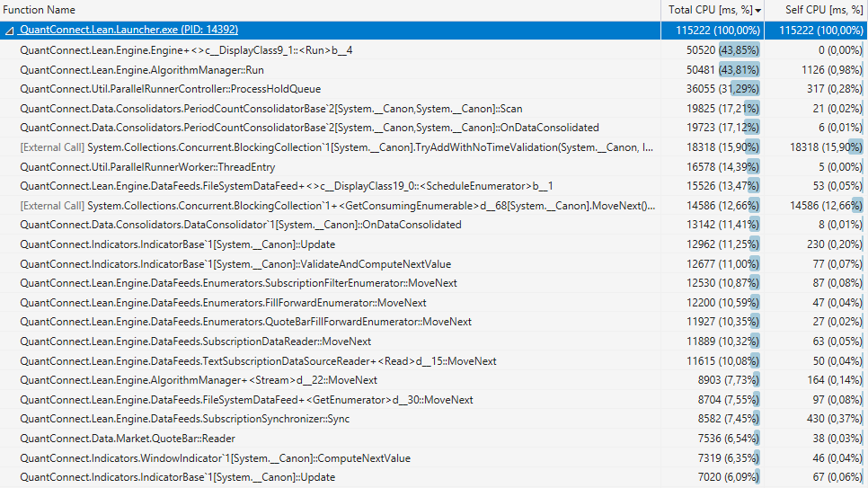868x488 pixels.
Task: Select QuoteBar::Reader function row
Action: (x=434, y=439)
